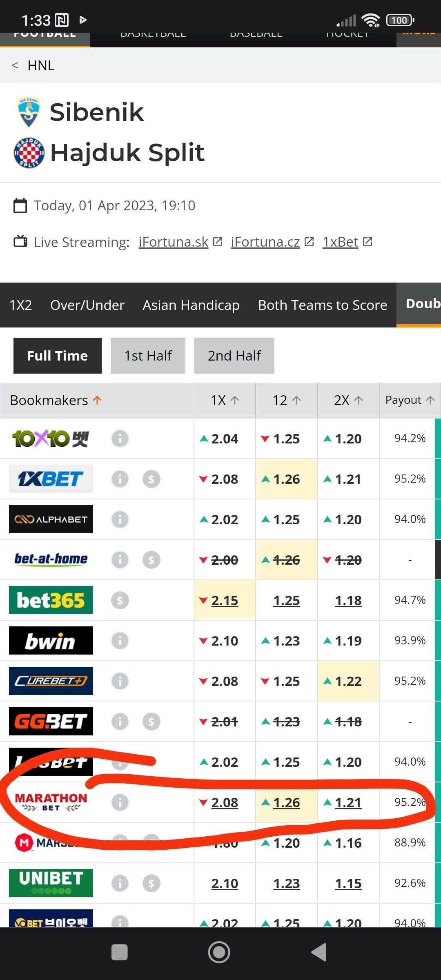Open the Over/Under market tab
This screenshot has height=980, width=441.
[87, 305]
